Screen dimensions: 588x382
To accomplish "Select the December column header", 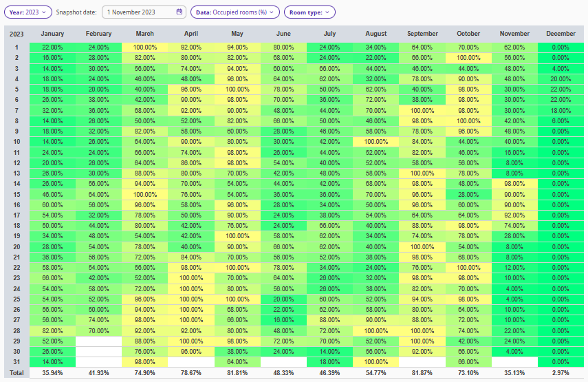I will (x=560, y=34).
